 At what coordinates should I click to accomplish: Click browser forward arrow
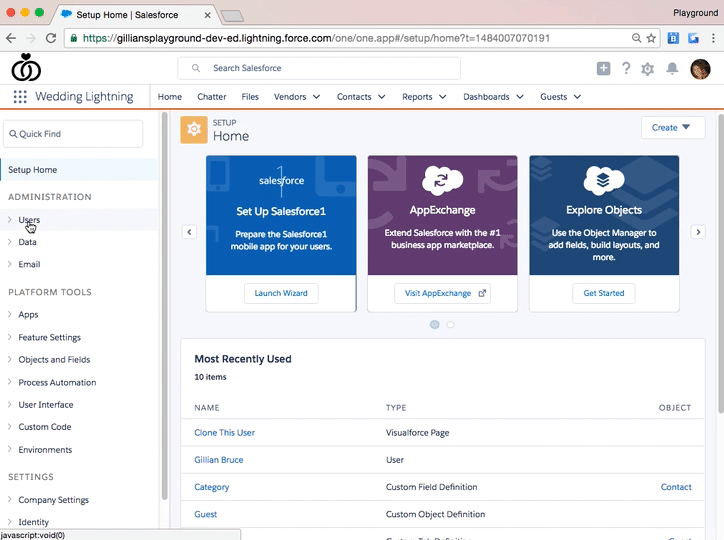tap(31, 38)
